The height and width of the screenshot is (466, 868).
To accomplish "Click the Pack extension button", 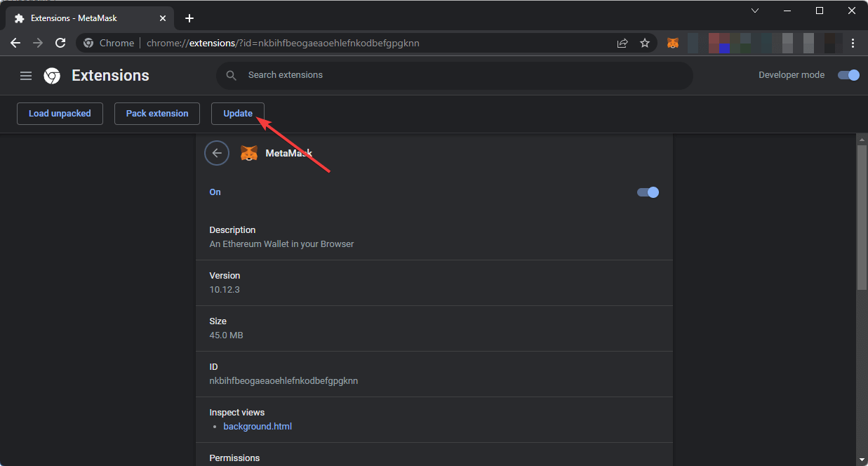I will point(157,114).
